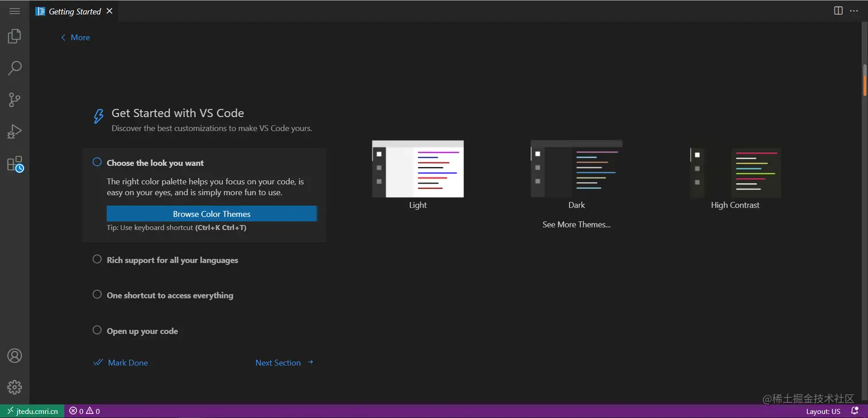868x418 pixels.
Task: Click the vertical scrollbar thumb
Action: point(865,80)
